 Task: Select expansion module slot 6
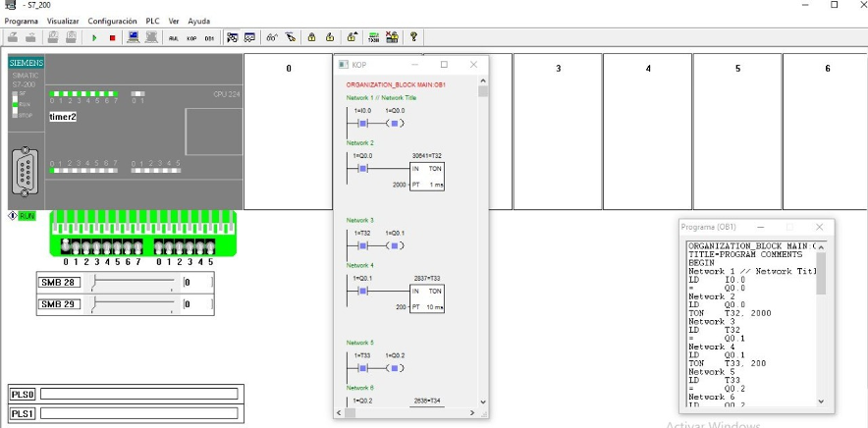coord(826,132)
